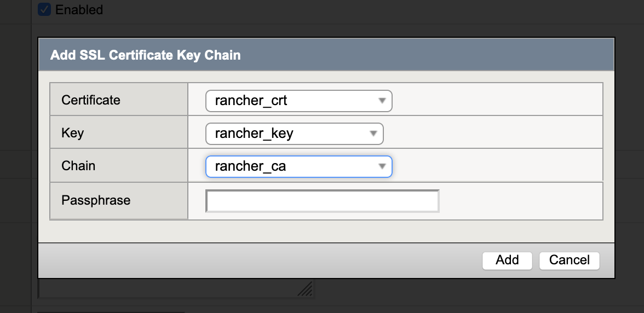Cancel the SSL key chain dialog
644x313 pixels.
[x=569, y=260]
